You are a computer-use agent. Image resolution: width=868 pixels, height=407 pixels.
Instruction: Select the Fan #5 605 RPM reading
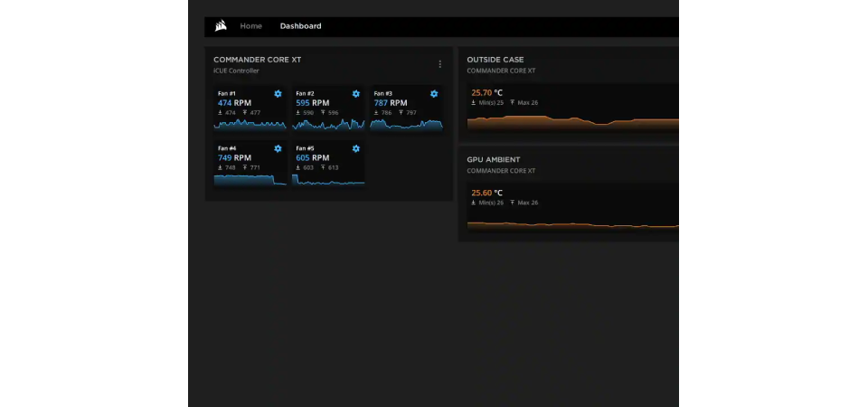coord(312,157)
